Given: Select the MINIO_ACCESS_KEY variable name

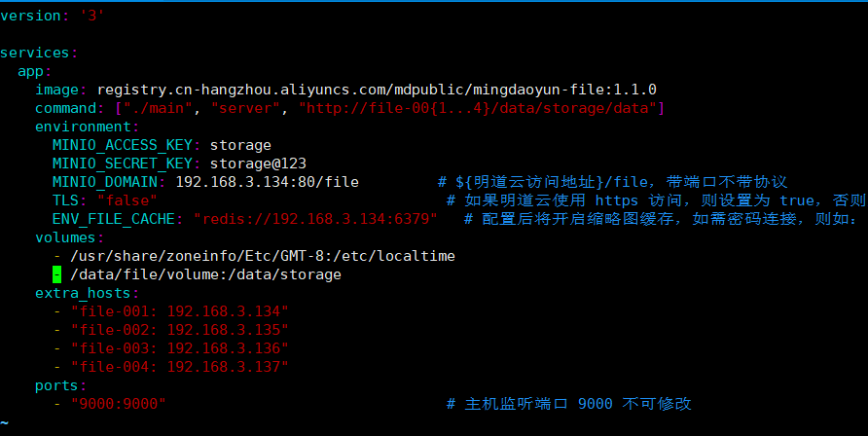Looking at the screenshot, I should (x=123, y=145).
